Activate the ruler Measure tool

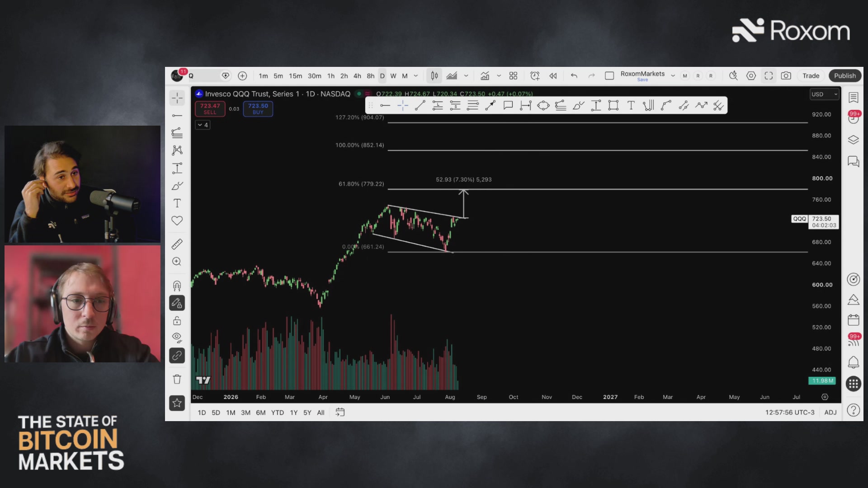click(177, 244)
